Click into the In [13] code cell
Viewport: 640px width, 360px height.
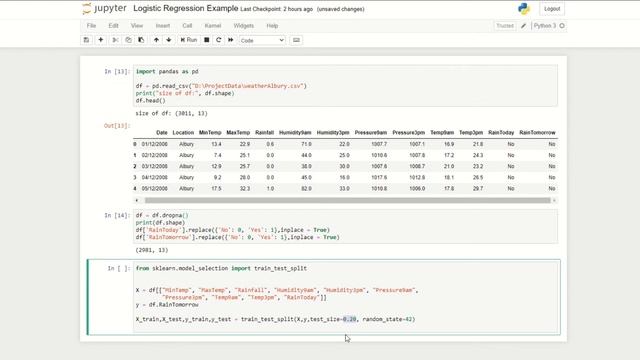coord(345,86)
